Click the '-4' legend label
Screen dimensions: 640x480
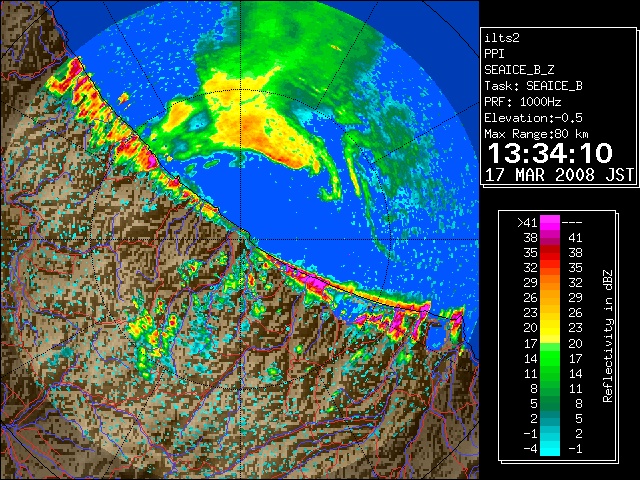click(x=530, y=448)
